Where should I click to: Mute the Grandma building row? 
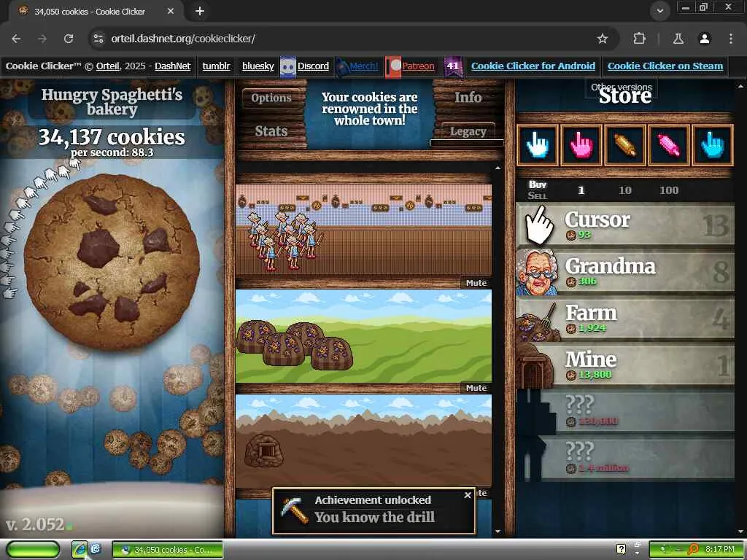click(476, 283)
